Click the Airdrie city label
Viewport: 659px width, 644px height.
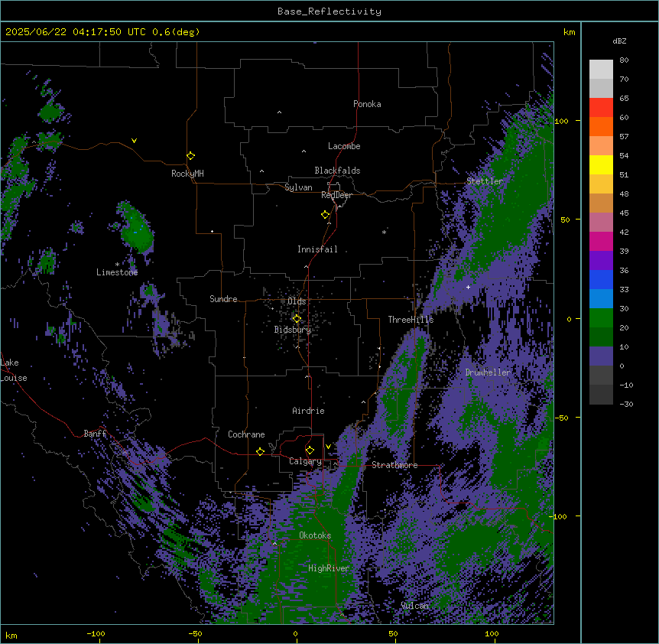click(x=309, y=411)
